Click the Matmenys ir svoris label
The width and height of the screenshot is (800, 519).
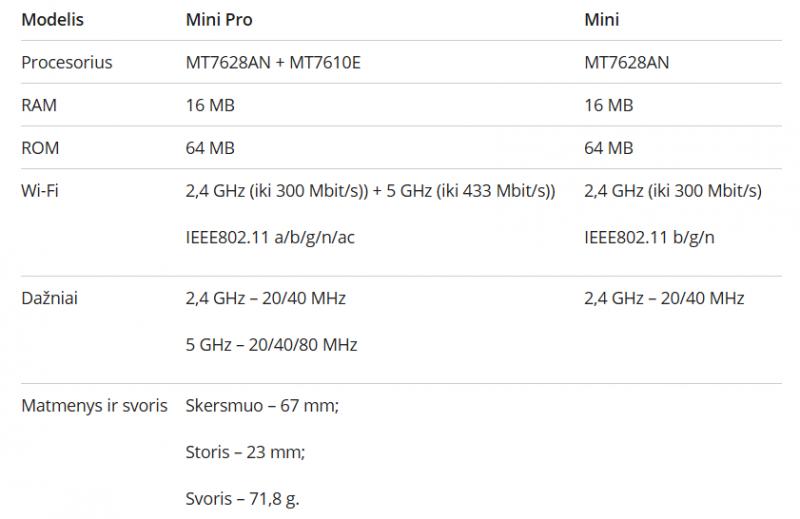[x=94, y=406]
